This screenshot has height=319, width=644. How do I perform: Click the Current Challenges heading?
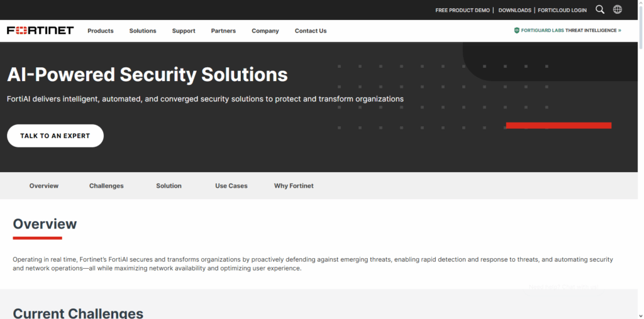click(78, 313)
